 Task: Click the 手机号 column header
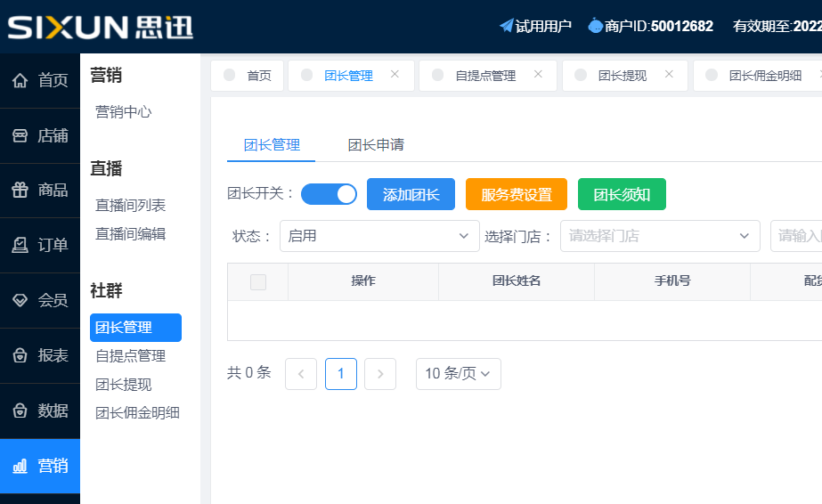(x=672, y=280)
